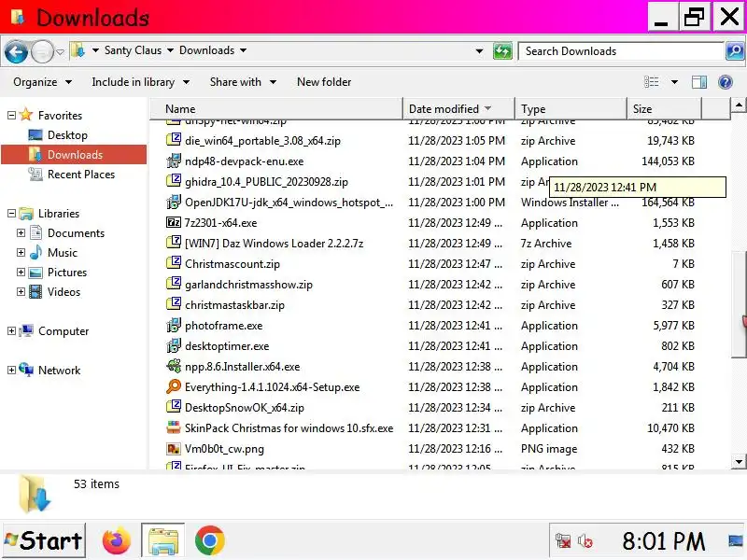Click the npp.8.6.Installer Notepad++ icon
The width and height of the screenshot is (747, 560).
coord(174,366)
